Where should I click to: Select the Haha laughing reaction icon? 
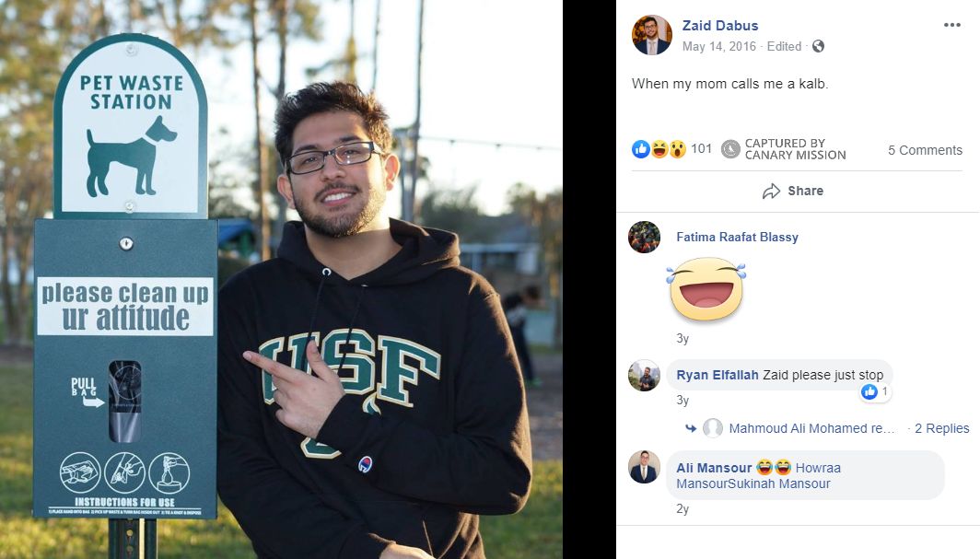(x=659, y=148)
